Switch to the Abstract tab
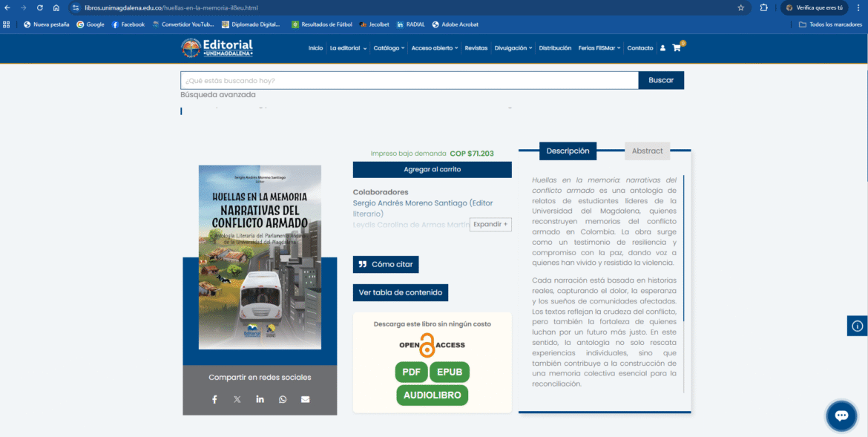This screenshot has width=868, height=437. 647,151
